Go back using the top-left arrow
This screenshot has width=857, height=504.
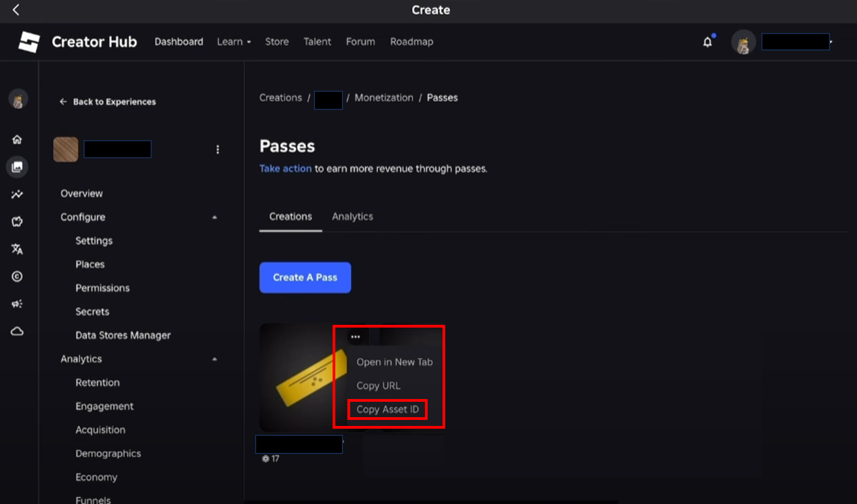[x=16, y=10]
